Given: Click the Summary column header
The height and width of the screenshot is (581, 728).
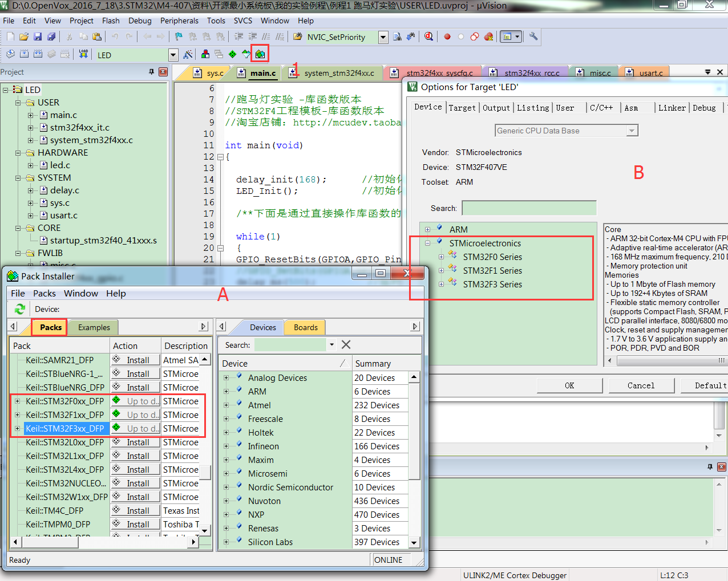Looking at the screenshot, I should coord(386,363).
